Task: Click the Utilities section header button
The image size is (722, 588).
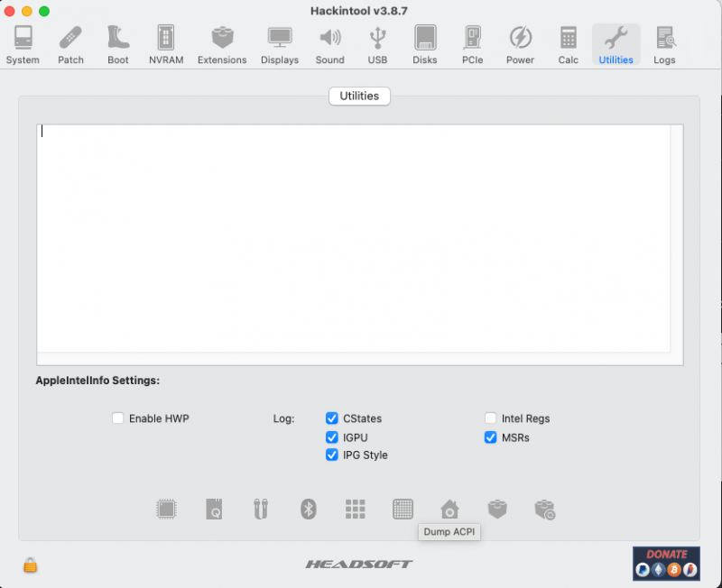Action: coord(359,96)
